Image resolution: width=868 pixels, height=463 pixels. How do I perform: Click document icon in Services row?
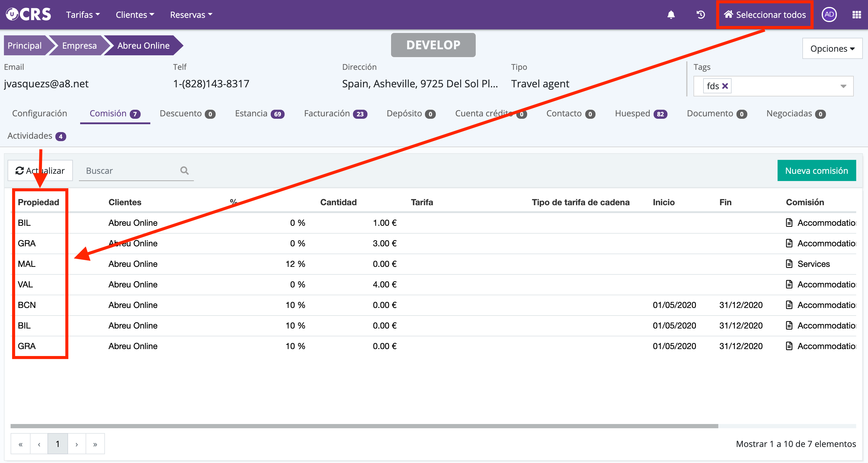789,264
